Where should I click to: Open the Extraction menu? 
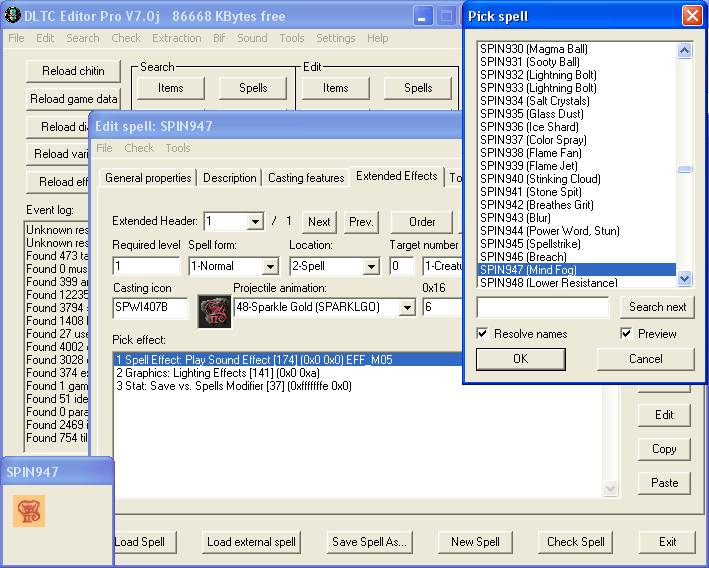pyautogui.click(x=177, y=38)
